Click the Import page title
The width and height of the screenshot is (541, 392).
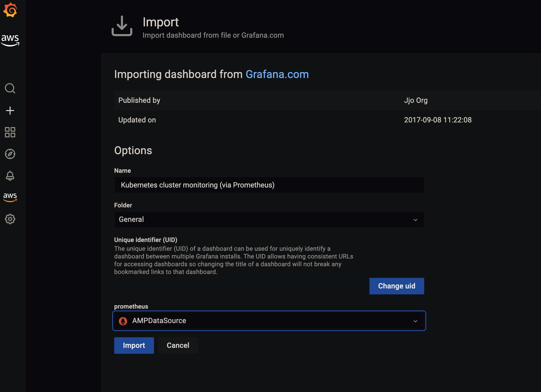161,22
